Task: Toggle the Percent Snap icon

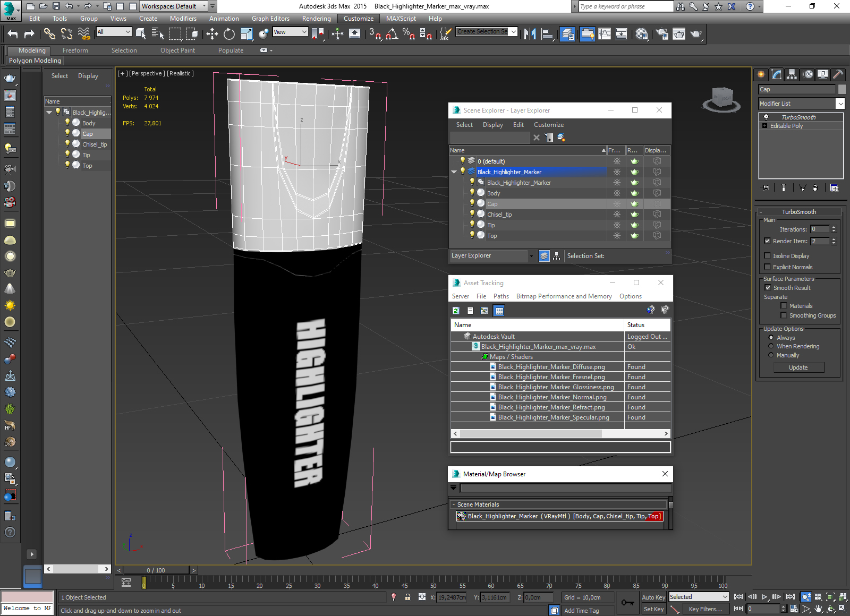Action: tap(409, 34)
